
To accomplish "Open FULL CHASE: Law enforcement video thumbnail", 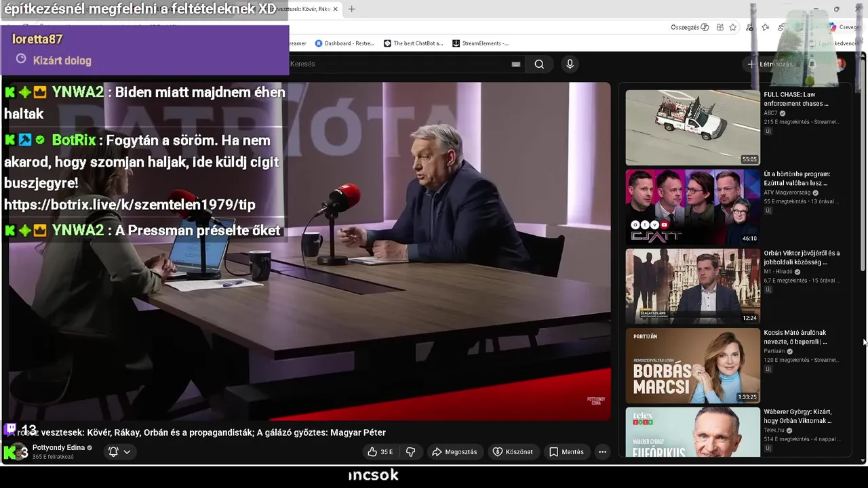I will pos(692,127).
